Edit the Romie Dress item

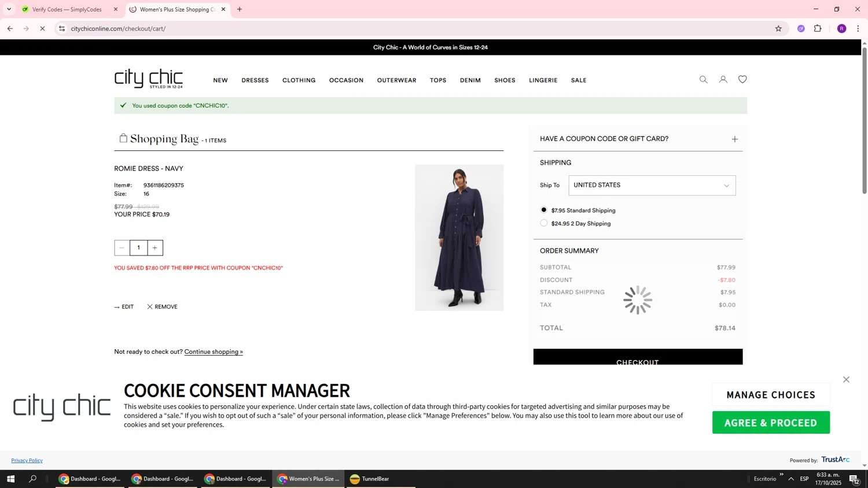pyautogui.click(x=124, y=307)
